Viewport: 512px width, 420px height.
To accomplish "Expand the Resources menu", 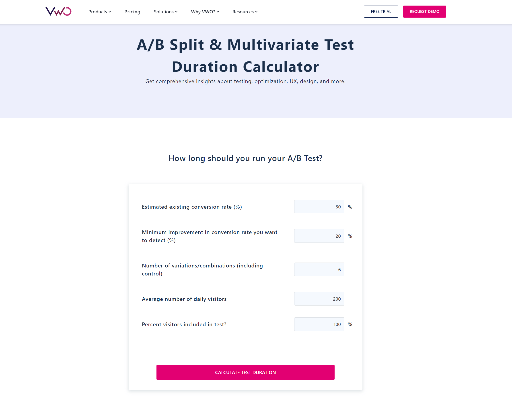I will (x=245, y=11).
